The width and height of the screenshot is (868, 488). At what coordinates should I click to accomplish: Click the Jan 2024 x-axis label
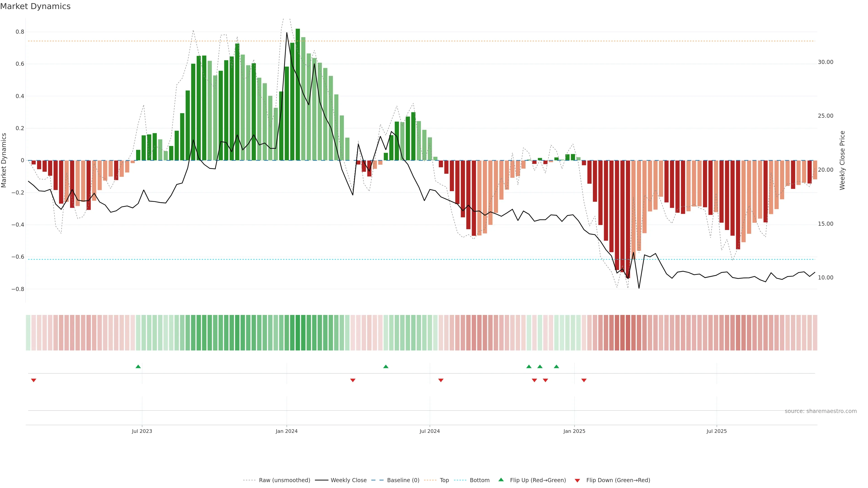coord(286,431)
